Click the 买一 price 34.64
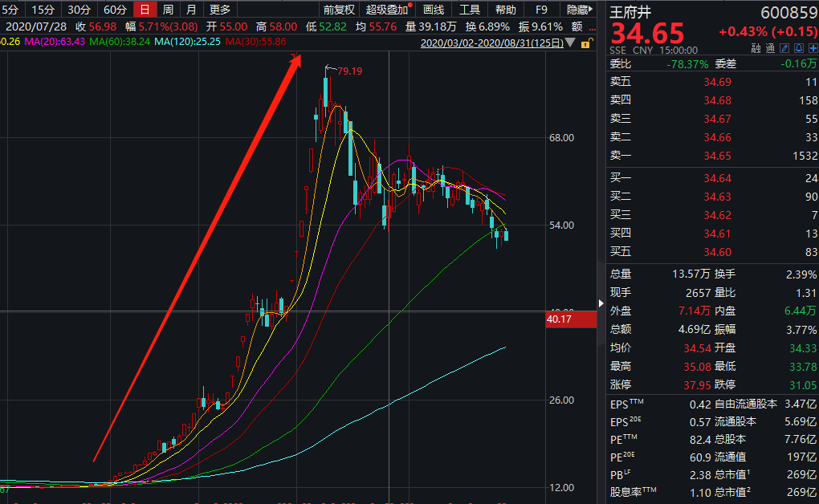The height and width of the screenshot is (504, 819). 717,178
